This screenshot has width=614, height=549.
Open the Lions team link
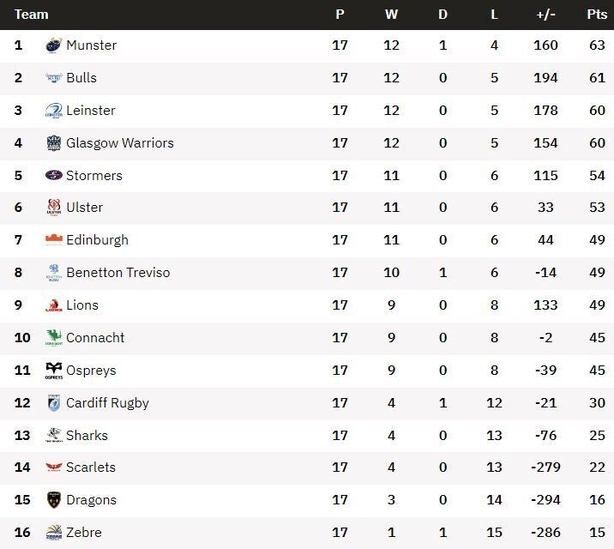(82, 305)
